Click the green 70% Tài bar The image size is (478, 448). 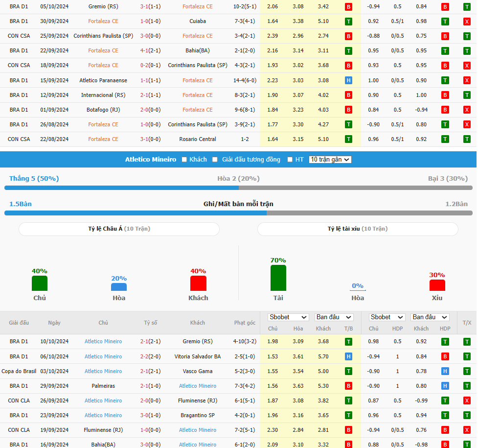click(278, 278)
